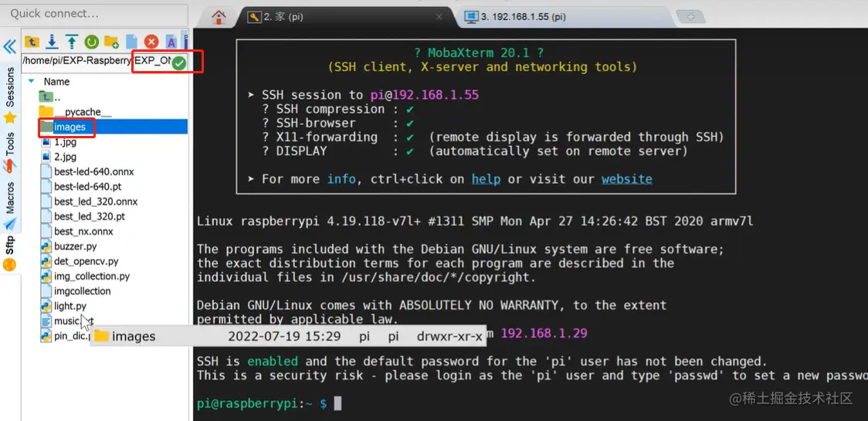Select the img_collection.py script
The image size is (868, 421).
(93, 277)
